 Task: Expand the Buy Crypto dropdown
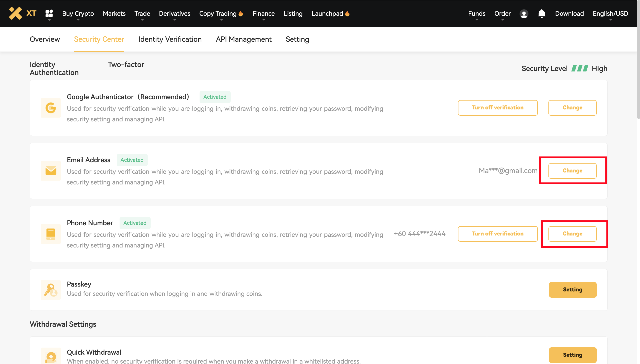coord(78,14)
